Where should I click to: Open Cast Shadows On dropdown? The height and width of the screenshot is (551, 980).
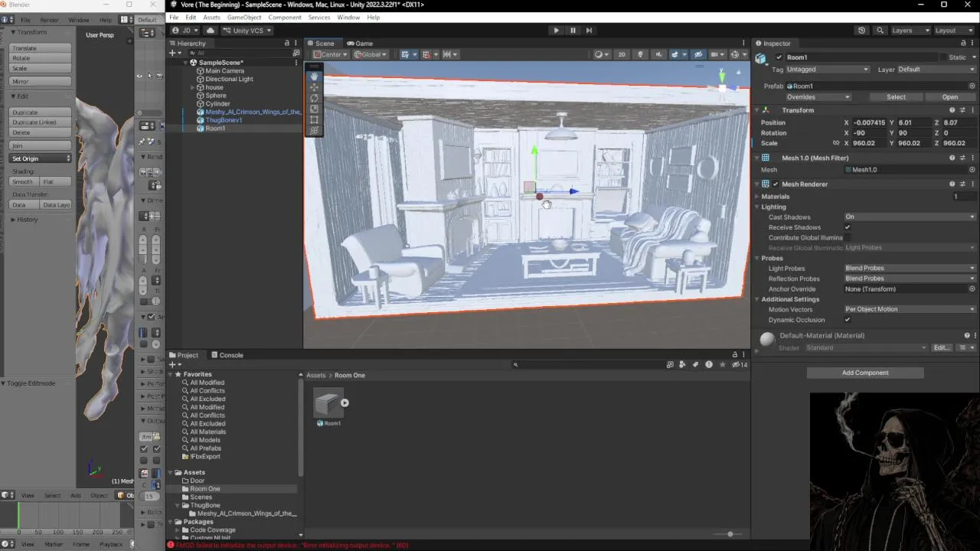[x=910, y=217]
